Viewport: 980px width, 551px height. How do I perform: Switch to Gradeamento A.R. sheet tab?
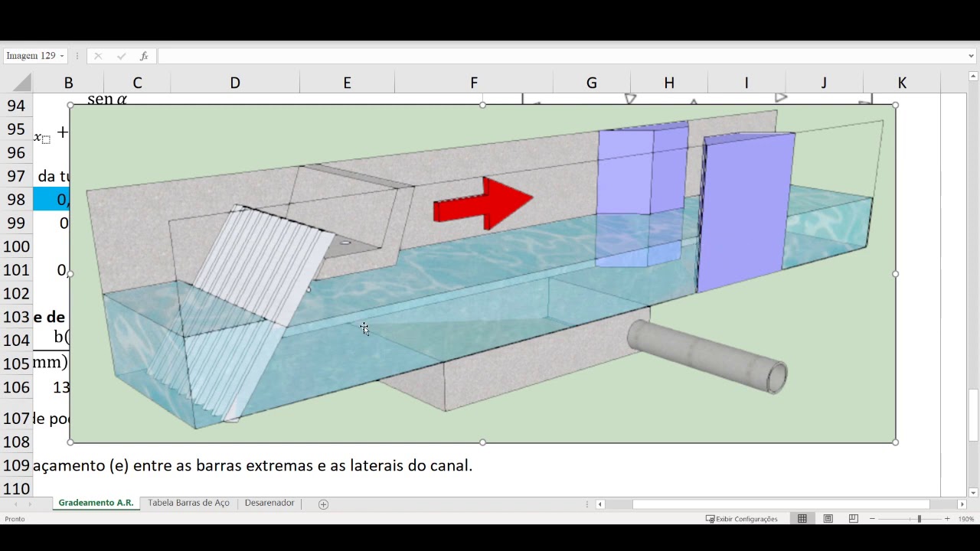(96, 503)
